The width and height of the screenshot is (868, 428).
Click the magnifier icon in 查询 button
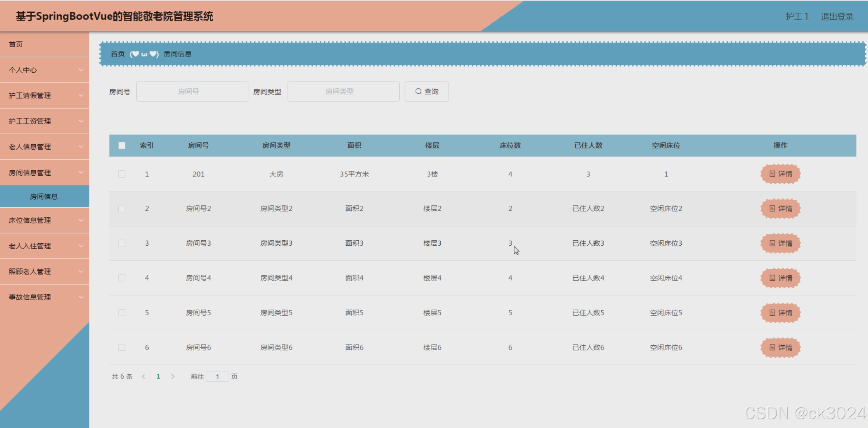pyautogui.click(x=418, y=92)
